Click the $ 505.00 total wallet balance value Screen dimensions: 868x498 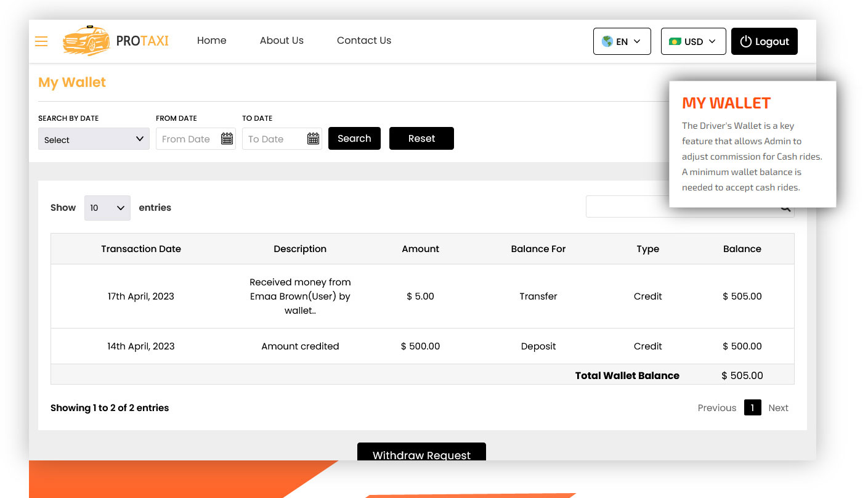click(x=742, y=375)
